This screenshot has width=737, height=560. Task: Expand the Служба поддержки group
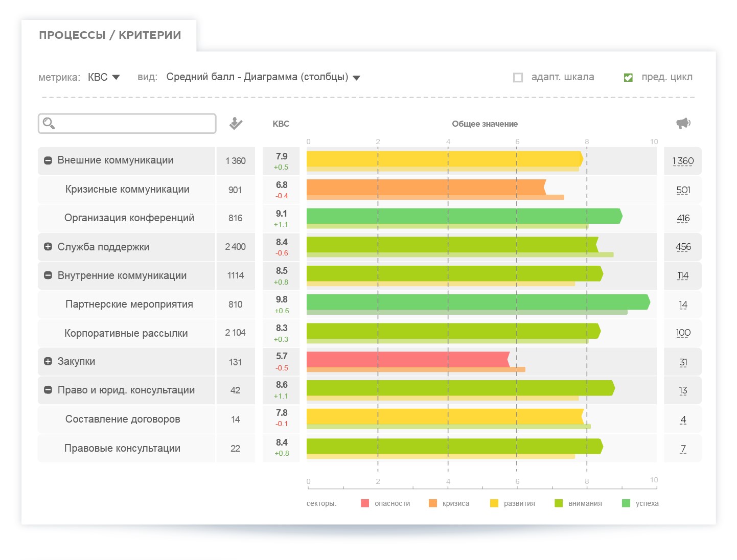48,247
